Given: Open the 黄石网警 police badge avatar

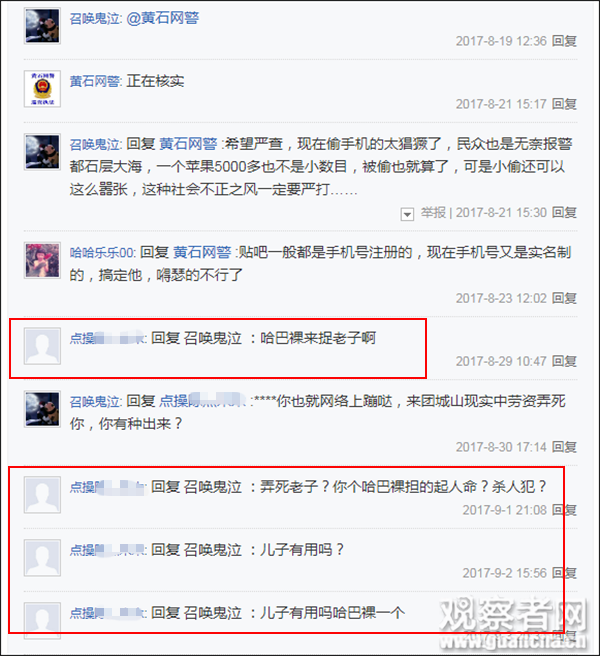Looking at the screenshot, I should click(x=42, y=89).
